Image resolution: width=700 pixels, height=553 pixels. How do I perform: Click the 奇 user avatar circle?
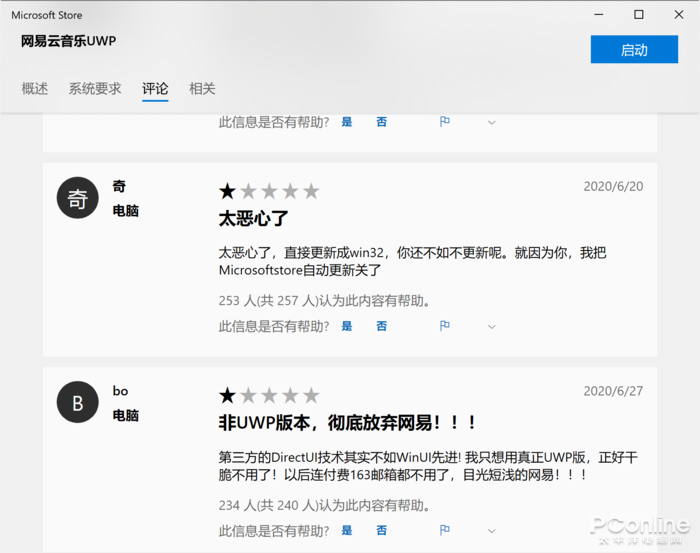(x=78, y=198)
